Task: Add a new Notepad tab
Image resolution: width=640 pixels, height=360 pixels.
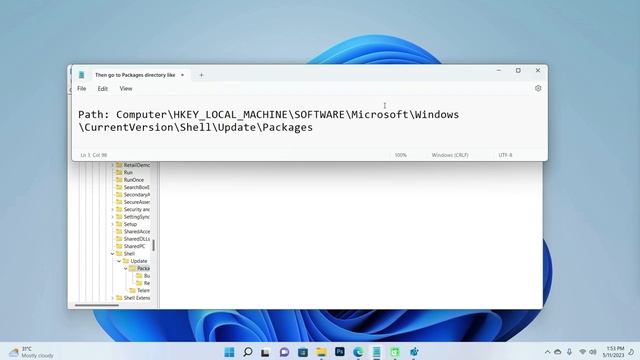Action: pyautogui.click(x=201, y=75)
